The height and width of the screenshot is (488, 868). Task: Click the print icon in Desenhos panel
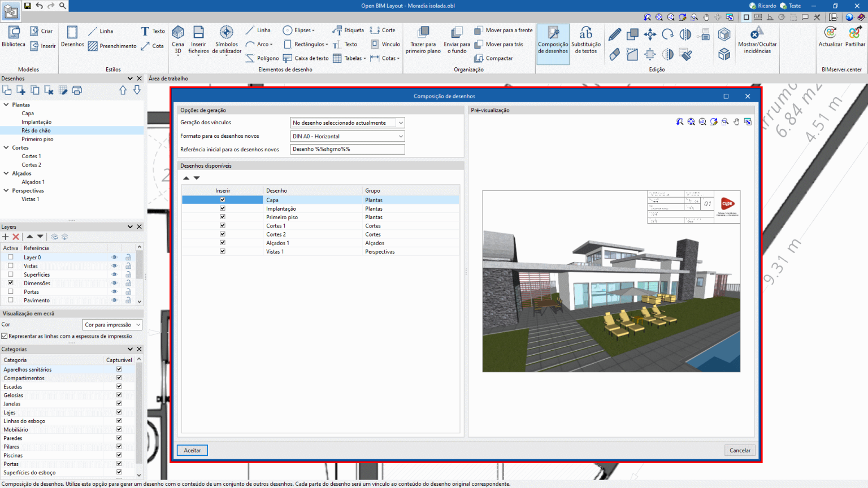pos(77,90)
